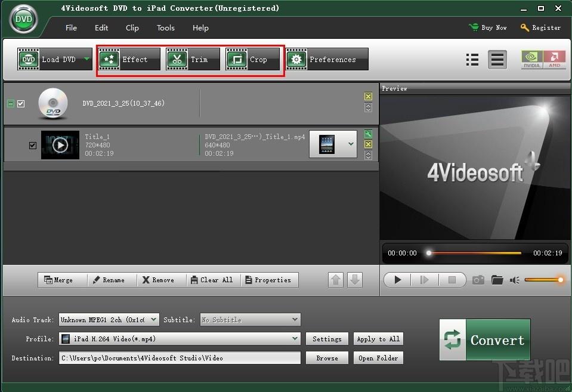Viewport: 572px width, 392px height.
Task: Open the Tools menu
Action: (166, 27)
